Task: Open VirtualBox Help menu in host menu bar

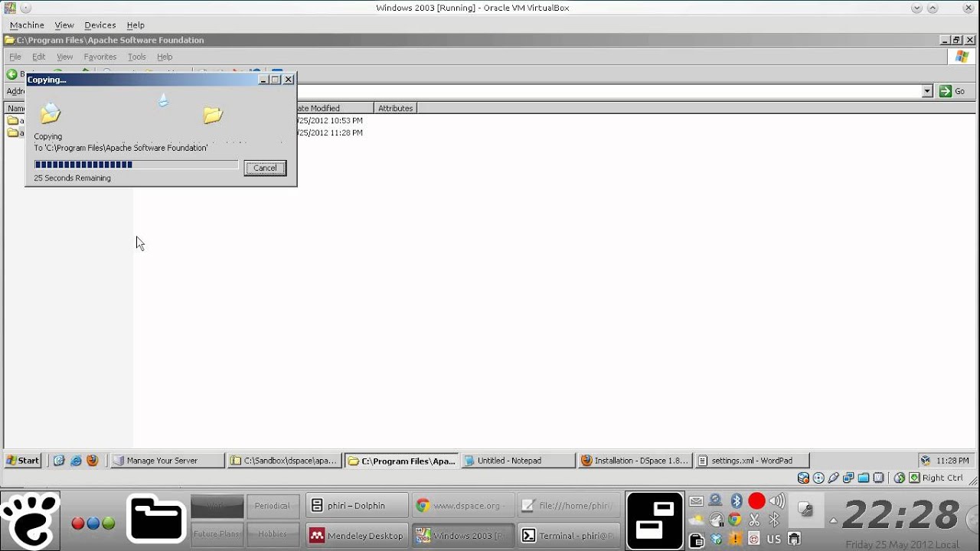Action: pos(136,25)
